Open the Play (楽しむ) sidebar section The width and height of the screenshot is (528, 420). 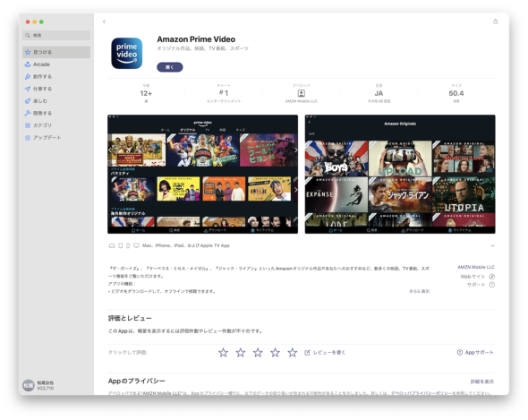click(x=56, y=101)
